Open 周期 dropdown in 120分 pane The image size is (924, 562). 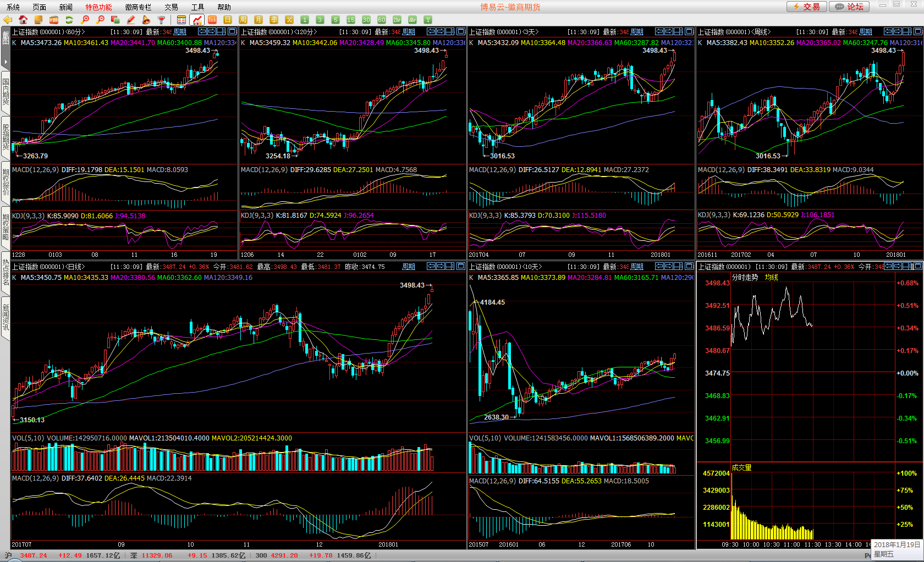(409, 32)
